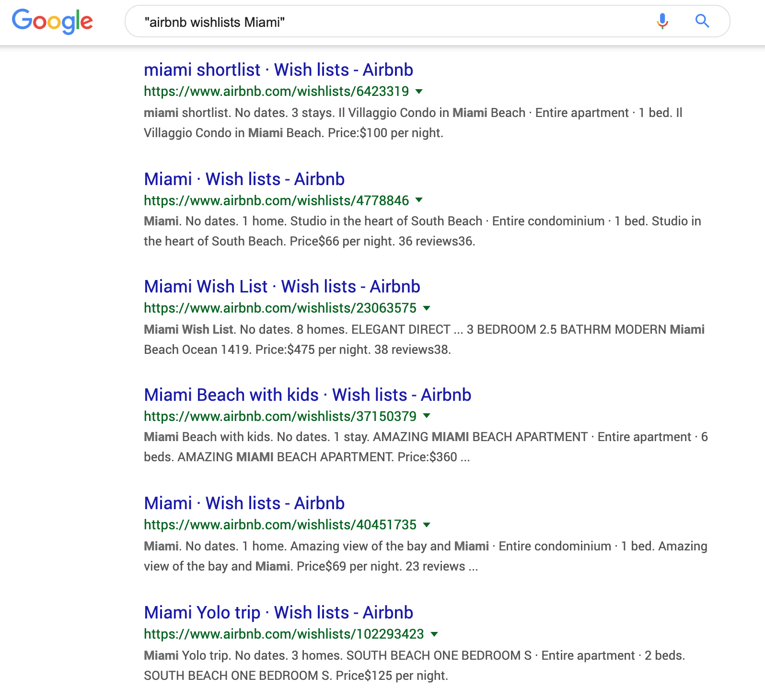
Task: Click snippet text "Il Villaggio Condo in Miami Beach"
Action: point(432,113)
